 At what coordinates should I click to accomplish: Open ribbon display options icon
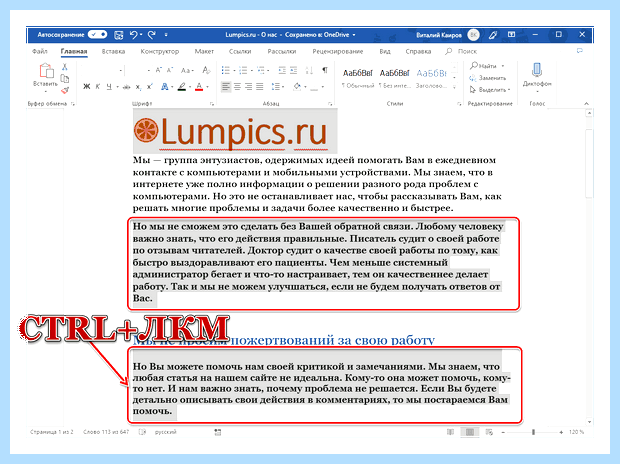[512, 35]
